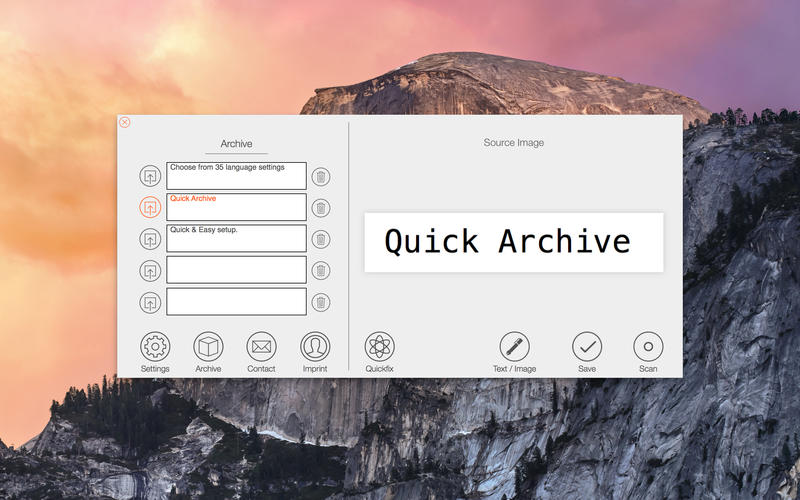800x500 pixels.
Task: Delete the 'Choose from 35 language settings' entry
Action: click(x=320, y=177)
